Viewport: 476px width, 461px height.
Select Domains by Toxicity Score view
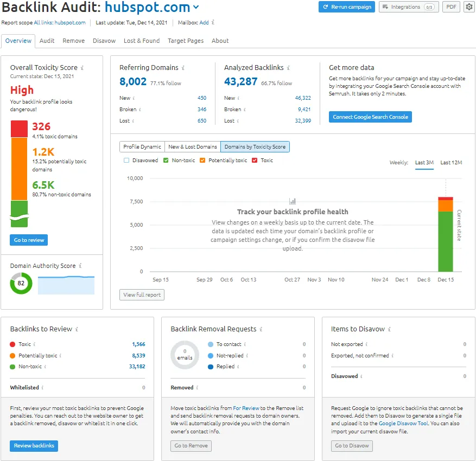click(x=255, y=147)
